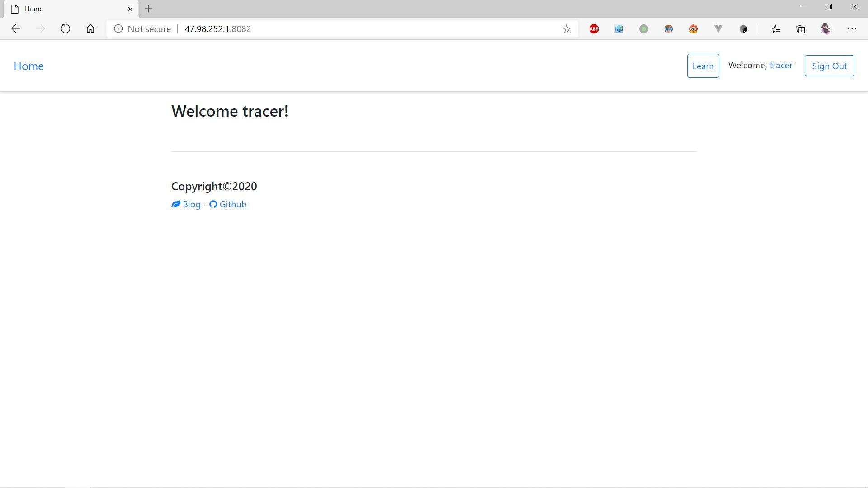Viewport: 868px width, 488px height.
Task: Open the Vue devtools extension
Action: point(718,29)
